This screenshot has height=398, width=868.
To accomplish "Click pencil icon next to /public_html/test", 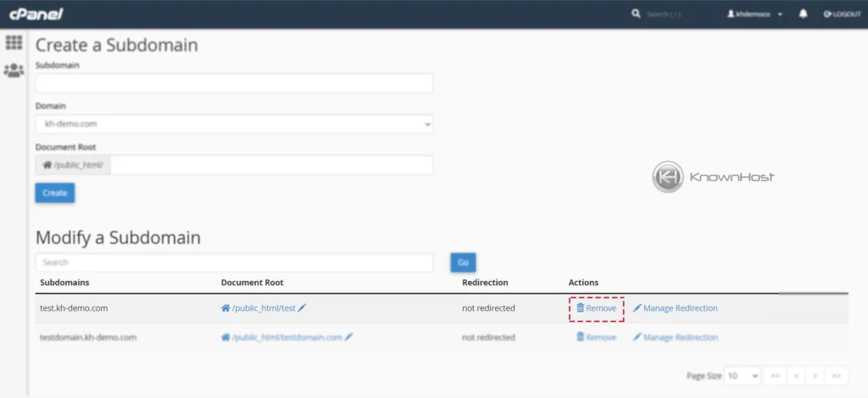I will 303,308.
